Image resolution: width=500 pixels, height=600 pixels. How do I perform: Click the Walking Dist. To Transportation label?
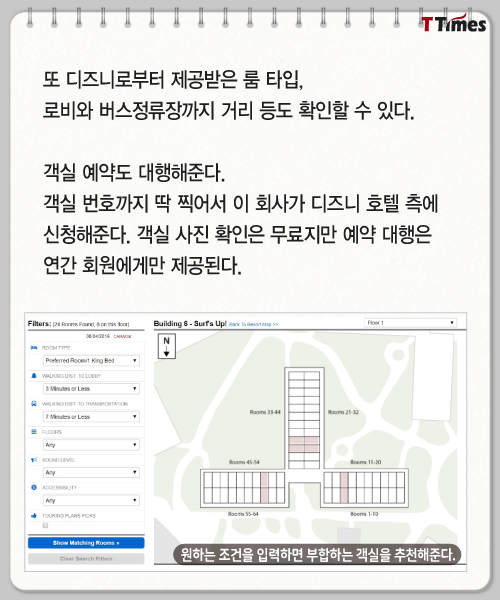click(85, 404)
